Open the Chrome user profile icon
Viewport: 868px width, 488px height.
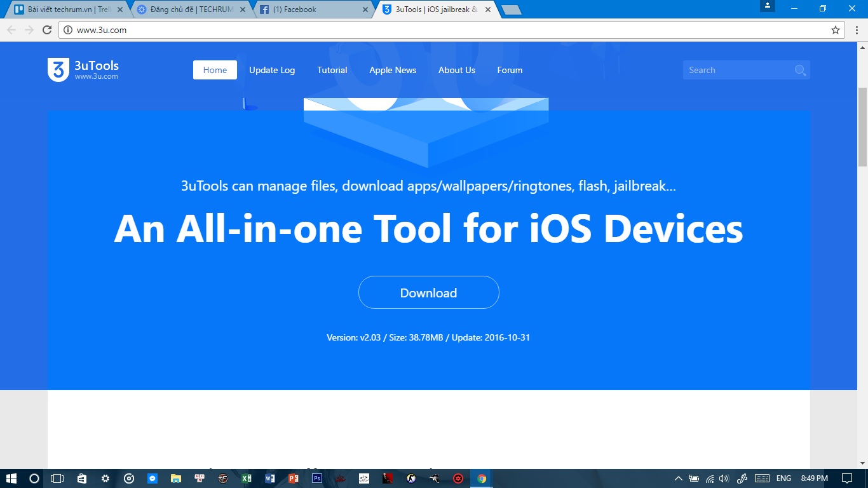768,6
